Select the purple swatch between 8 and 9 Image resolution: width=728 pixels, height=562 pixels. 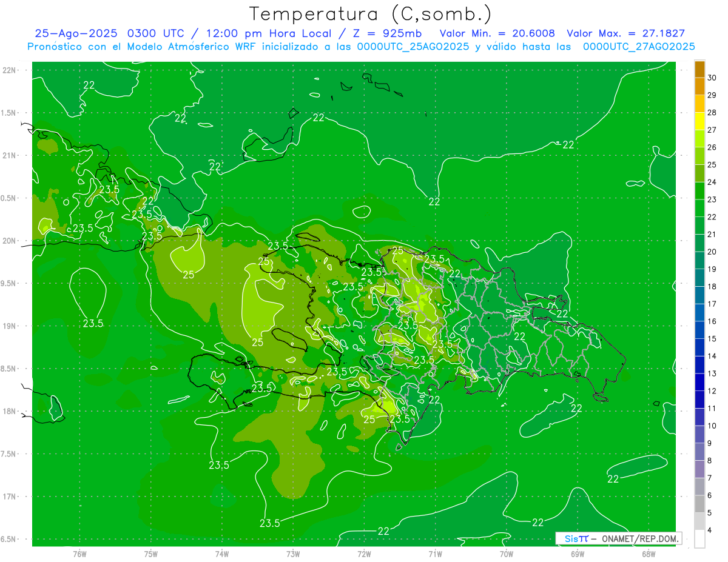coord(699,452)
